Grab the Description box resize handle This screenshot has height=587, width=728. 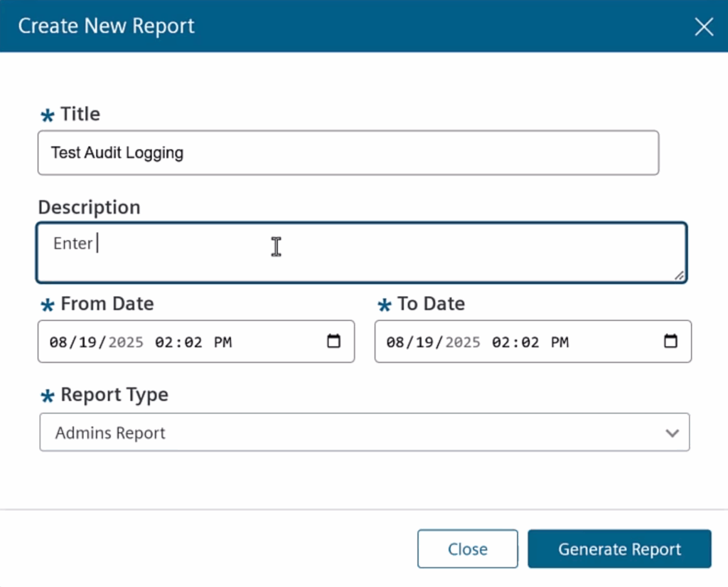pos(680,275)
